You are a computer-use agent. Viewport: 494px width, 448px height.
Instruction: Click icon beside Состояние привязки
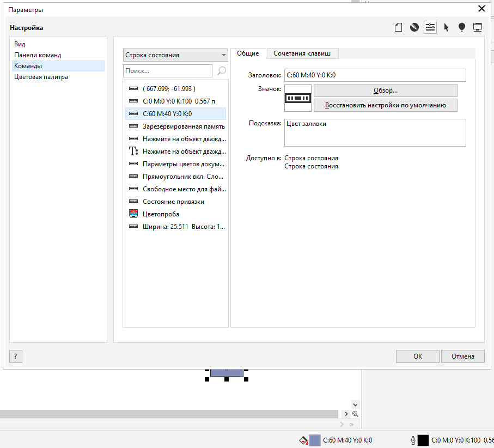(133, 202)
